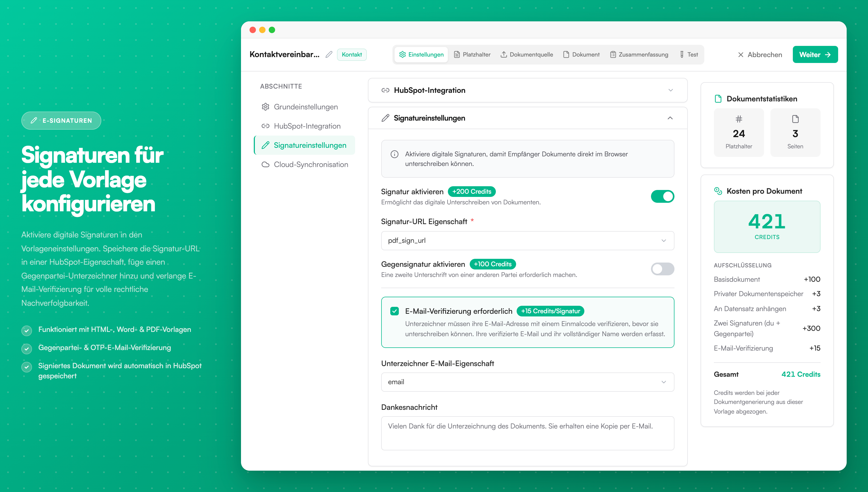Enable the Gegensignatur aktivieren toggle

coord(662,269)
